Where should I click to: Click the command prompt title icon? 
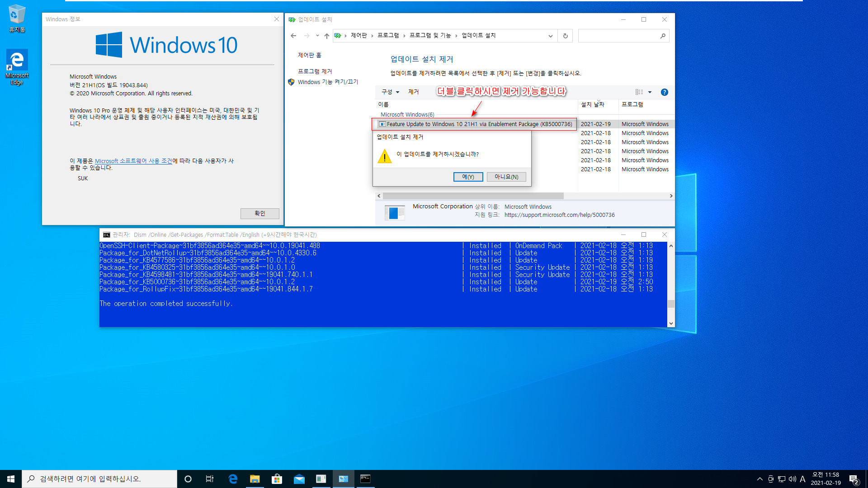[x=107, y=235]
